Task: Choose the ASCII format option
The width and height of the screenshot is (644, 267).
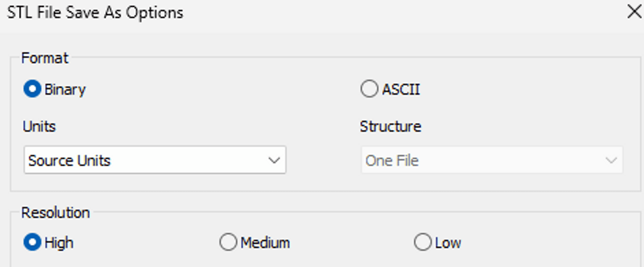Action: pos(369,89)
